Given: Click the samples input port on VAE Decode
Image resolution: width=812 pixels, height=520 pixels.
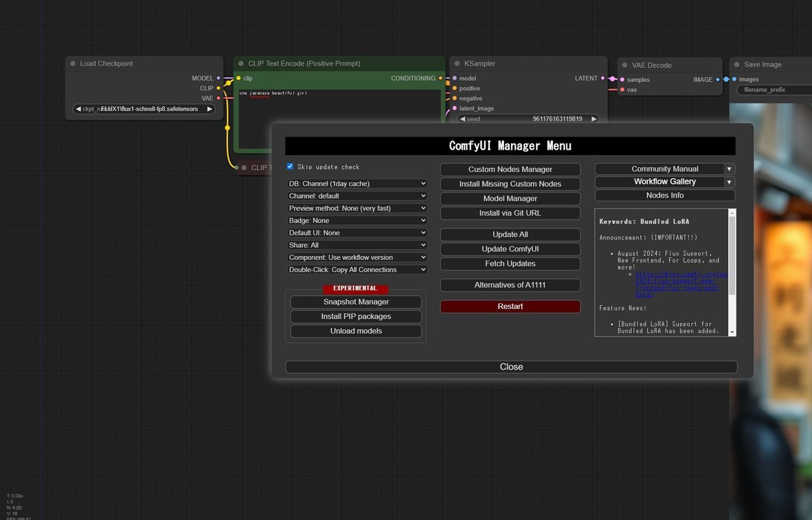Looking at the screenshot, I should (622, 80).
